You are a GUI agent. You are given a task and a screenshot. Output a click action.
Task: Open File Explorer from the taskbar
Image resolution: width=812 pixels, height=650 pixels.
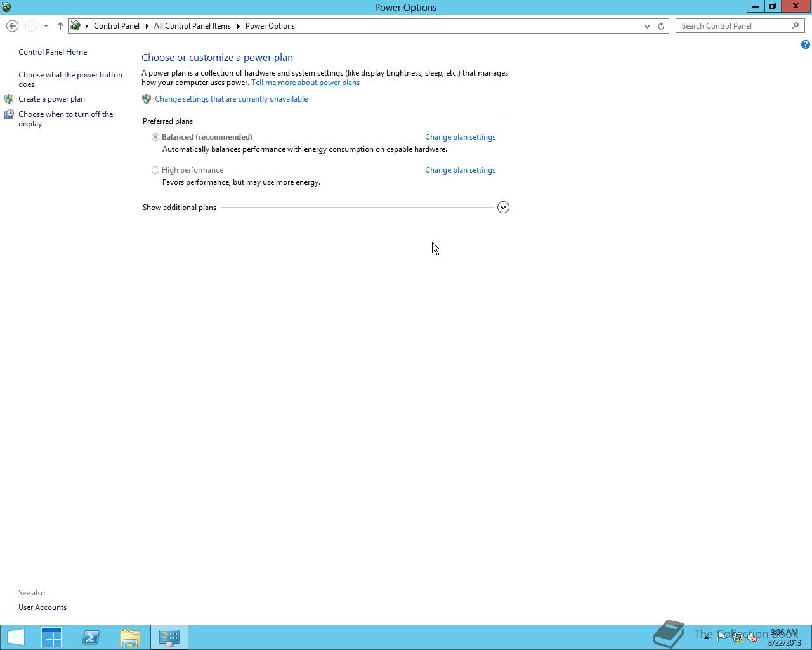point(130,637)
